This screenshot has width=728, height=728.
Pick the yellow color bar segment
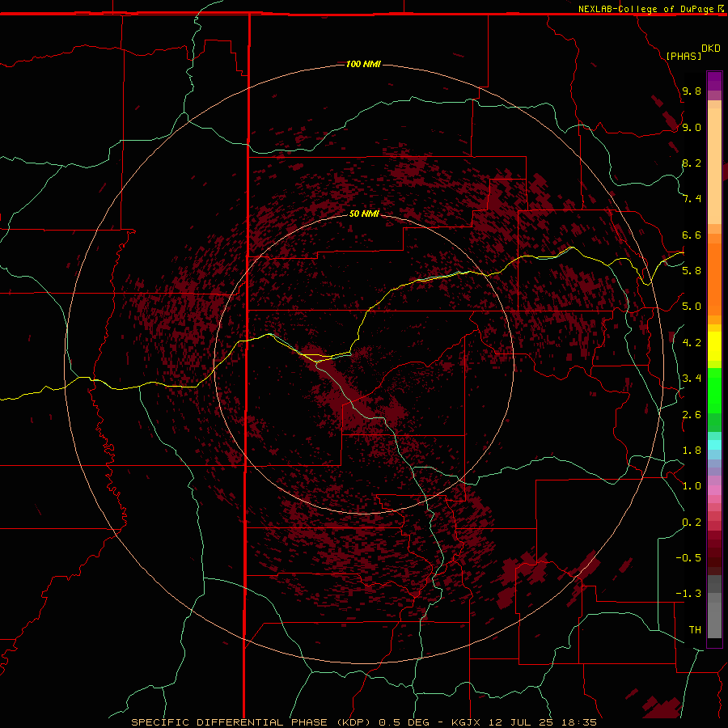click(x=714, y=346)
